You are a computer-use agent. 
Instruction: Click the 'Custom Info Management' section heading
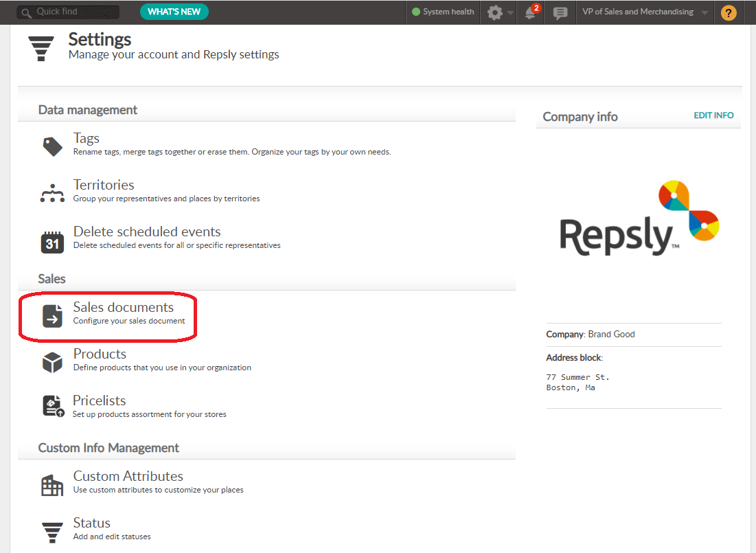[x=108, y=448]
